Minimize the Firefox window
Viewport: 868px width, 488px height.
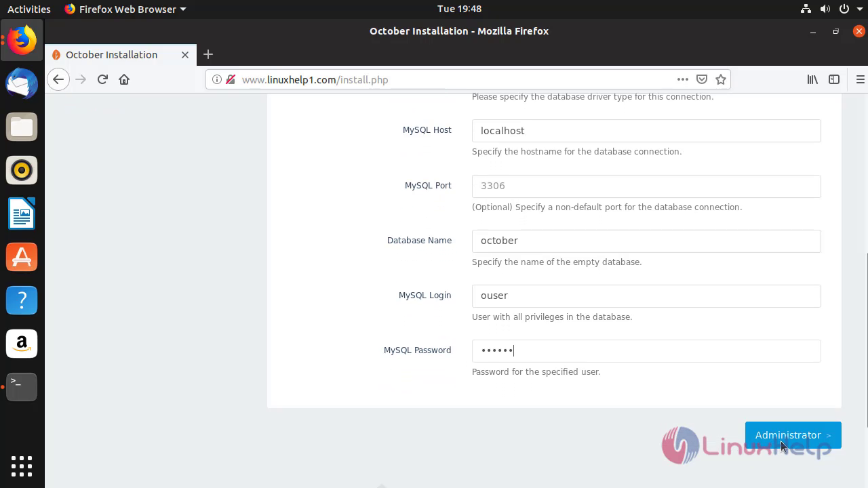pos(812,31)
